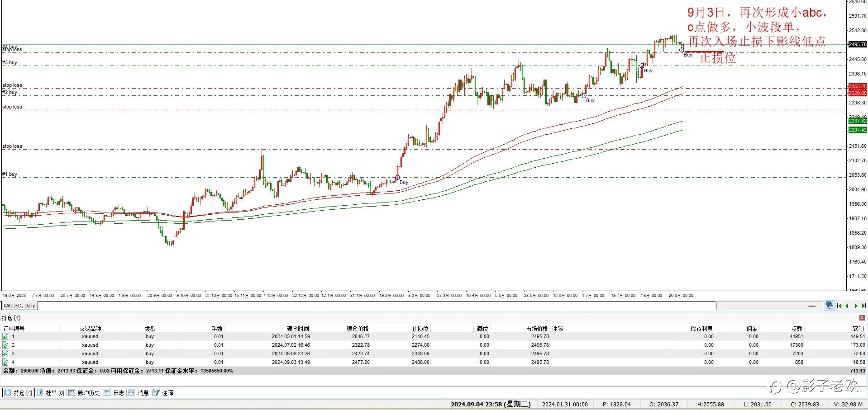Click the #2 buy line label

click(x=10, y=92)
